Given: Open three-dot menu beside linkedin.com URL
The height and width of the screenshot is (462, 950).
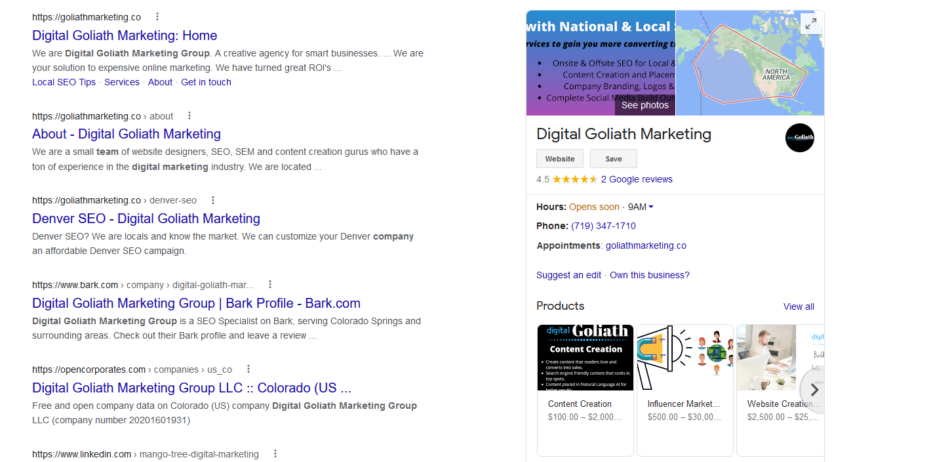Looking at the screenshot, I should [x=274, y=454].
